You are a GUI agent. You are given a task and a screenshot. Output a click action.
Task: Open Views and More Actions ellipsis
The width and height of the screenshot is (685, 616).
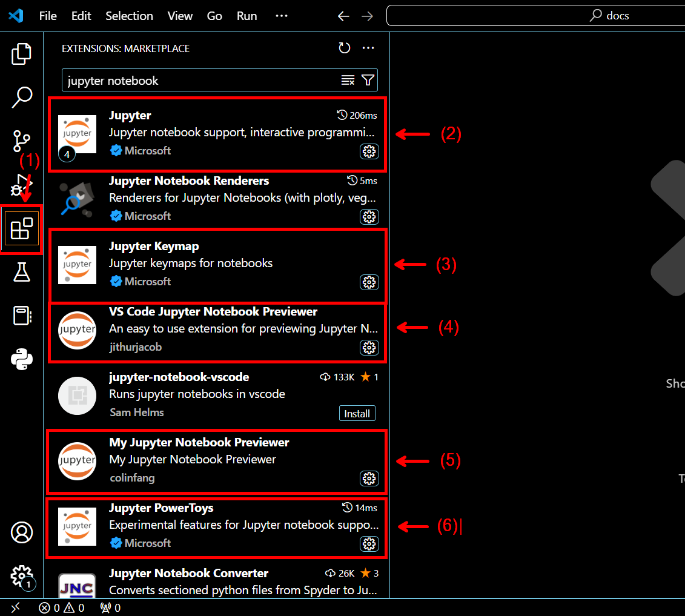pyautogui.click(x=368, y=48)
